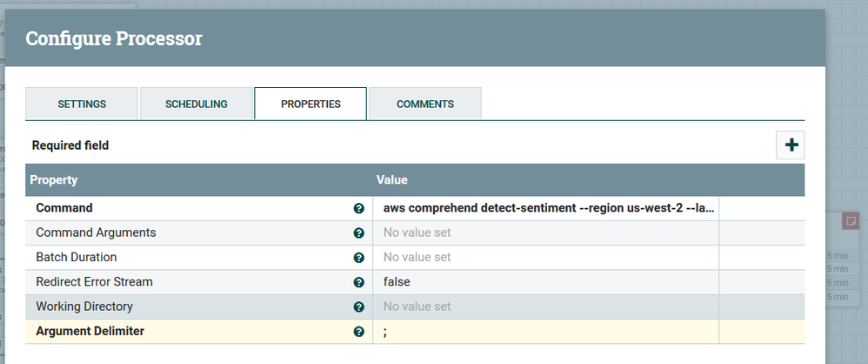
Task: Click the help icon beside Argument Delimiter
Action: [358, 332]
